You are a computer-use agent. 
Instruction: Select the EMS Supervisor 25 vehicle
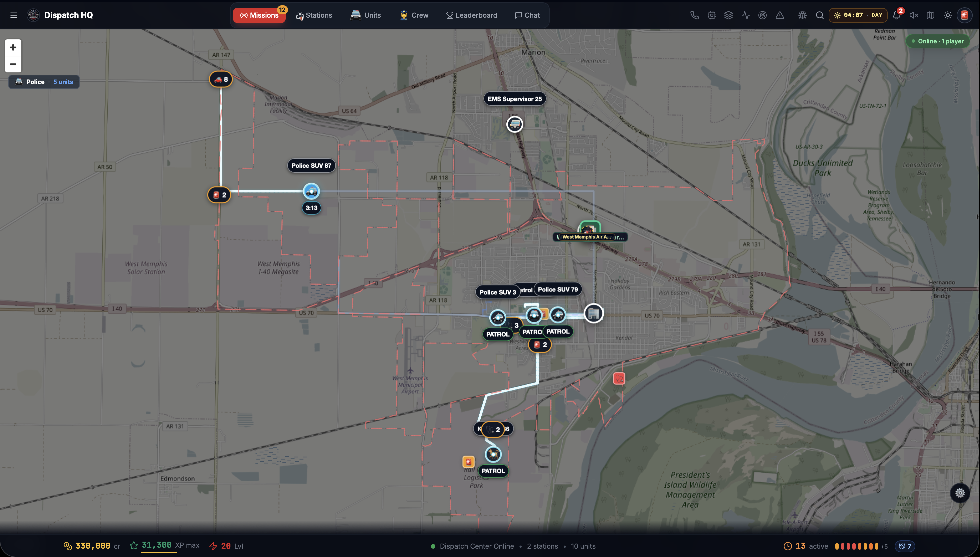click(514, 124)
